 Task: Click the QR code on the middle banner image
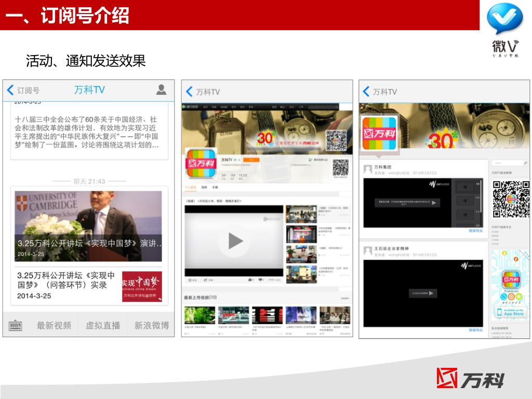click(336, 140)
